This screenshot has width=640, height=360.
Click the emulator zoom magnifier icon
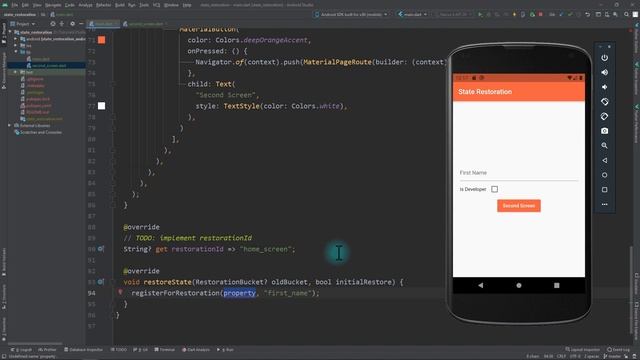(604, 145)
